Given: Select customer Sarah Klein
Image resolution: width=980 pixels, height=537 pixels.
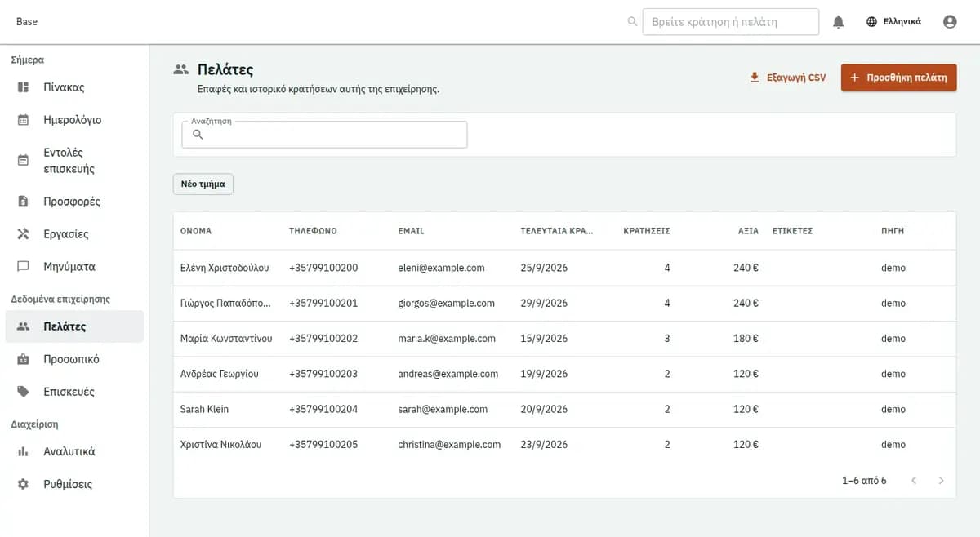Looking at the screenshot, I should [x=204, y=410].
